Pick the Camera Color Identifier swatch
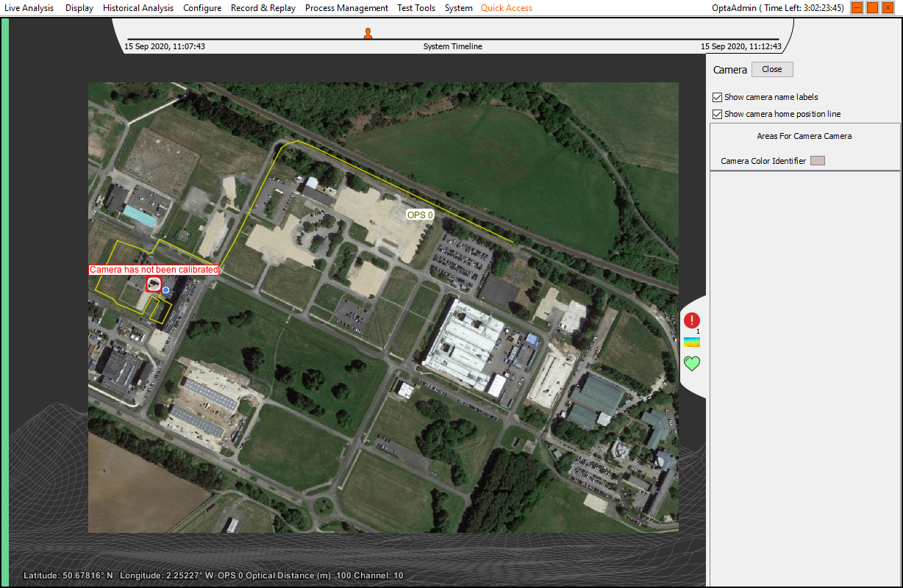This screenshot has width=903, height=588. [x=817, y=161]
